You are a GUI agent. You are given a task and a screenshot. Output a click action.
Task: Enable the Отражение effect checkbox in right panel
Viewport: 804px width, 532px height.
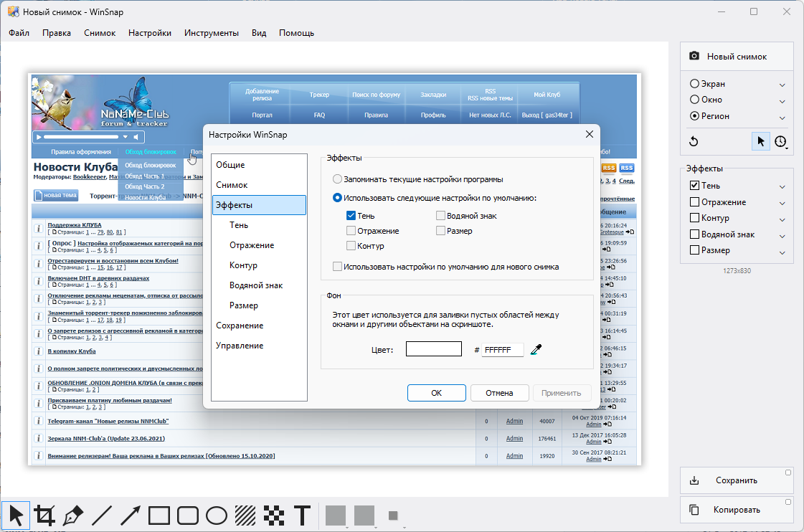(x=694, y=202)
